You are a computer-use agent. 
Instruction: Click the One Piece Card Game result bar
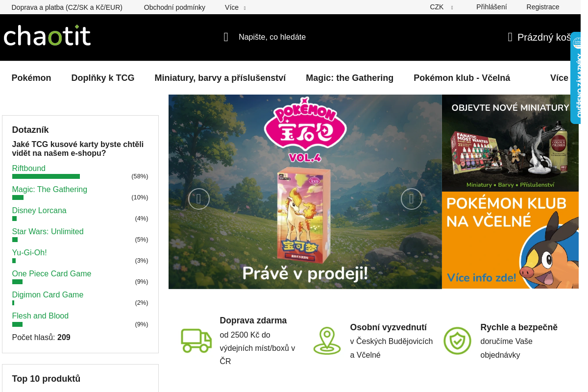click(x=17, y=282)
